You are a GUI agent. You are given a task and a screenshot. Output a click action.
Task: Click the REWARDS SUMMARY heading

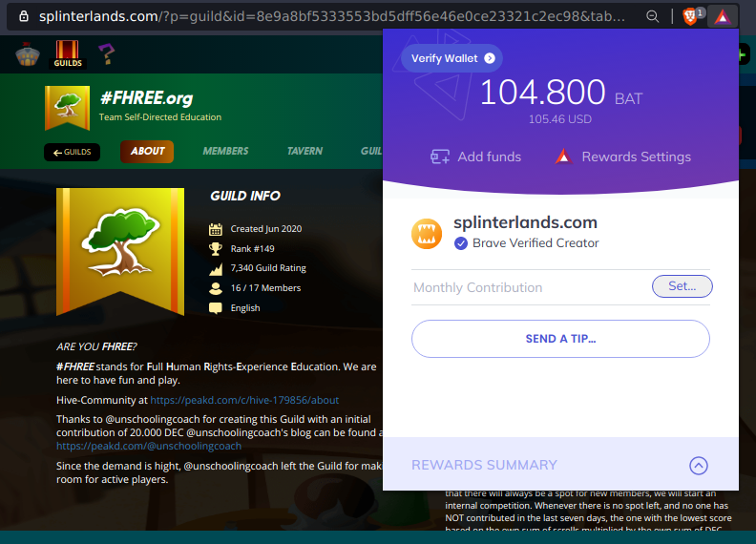[x=484, y=465]
